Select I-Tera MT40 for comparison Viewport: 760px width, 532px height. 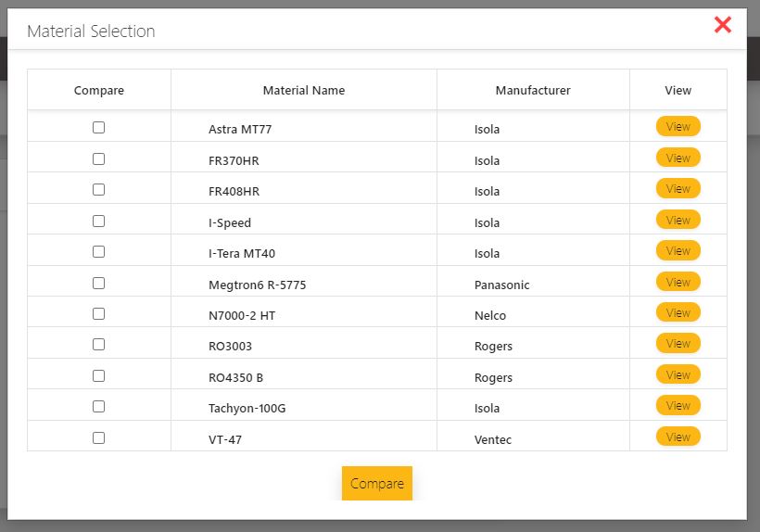click(x=98, y=251)
